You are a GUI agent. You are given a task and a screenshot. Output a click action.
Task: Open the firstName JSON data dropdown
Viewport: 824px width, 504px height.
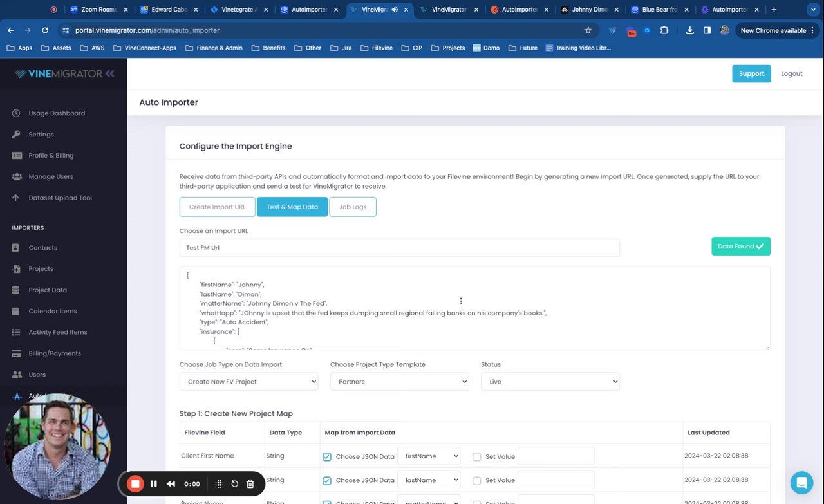(x=429, y=456)
